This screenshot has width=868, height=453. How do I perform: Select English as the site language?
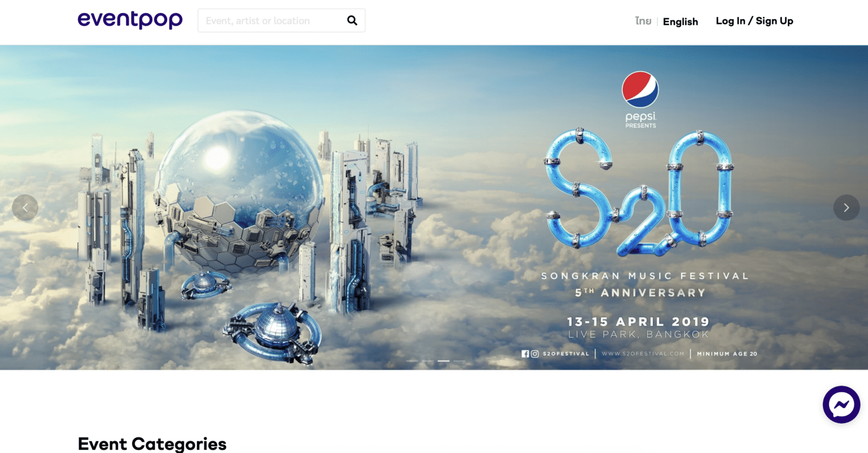(680, 22)
